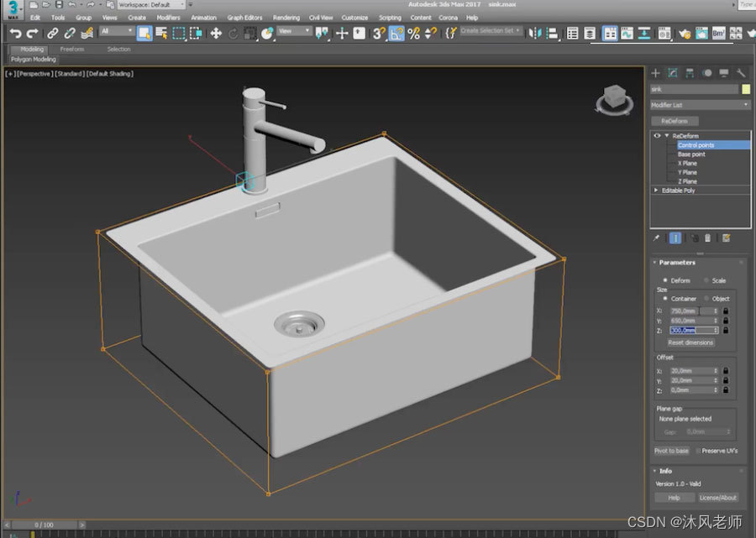Click the Reset dimensions button

point(690,342)
